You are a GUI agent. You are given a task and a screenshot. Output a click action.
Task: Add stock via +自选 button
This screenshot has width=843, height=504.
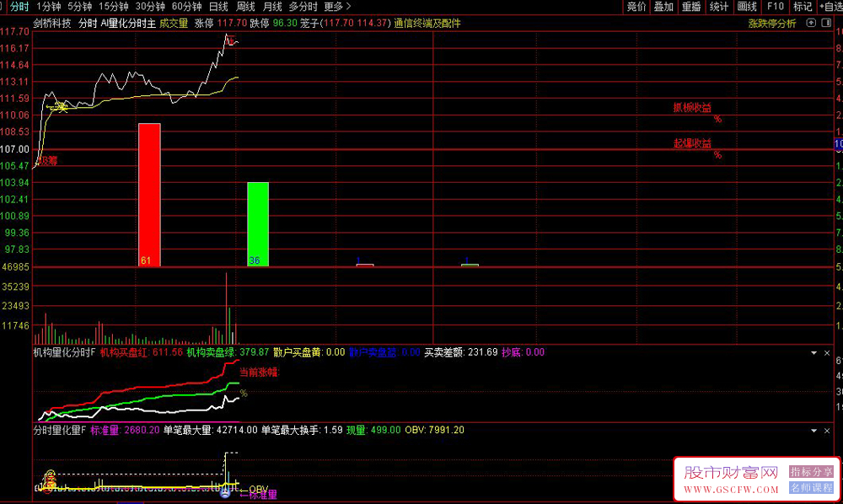coord(830,7)
